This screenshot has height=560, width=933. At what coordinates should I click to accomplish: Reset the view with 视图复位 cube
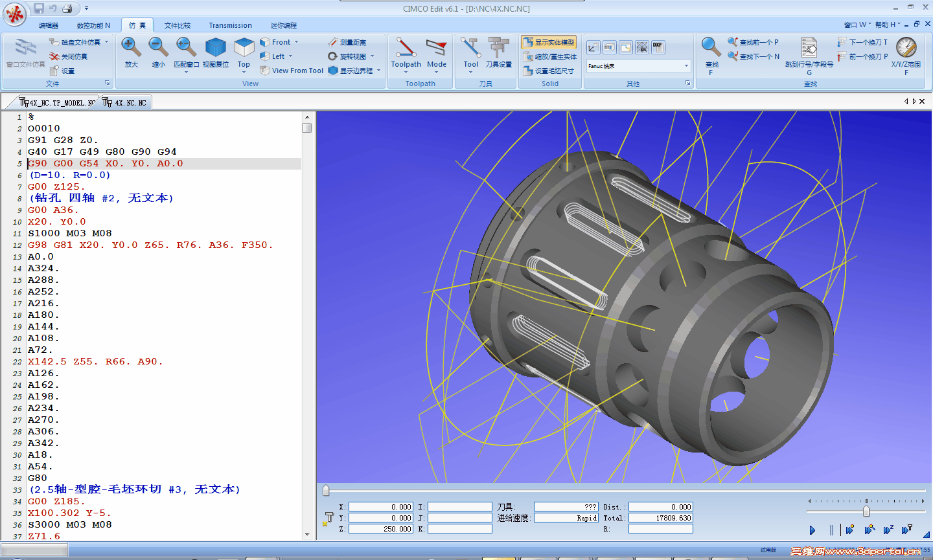tap(215, 48)
